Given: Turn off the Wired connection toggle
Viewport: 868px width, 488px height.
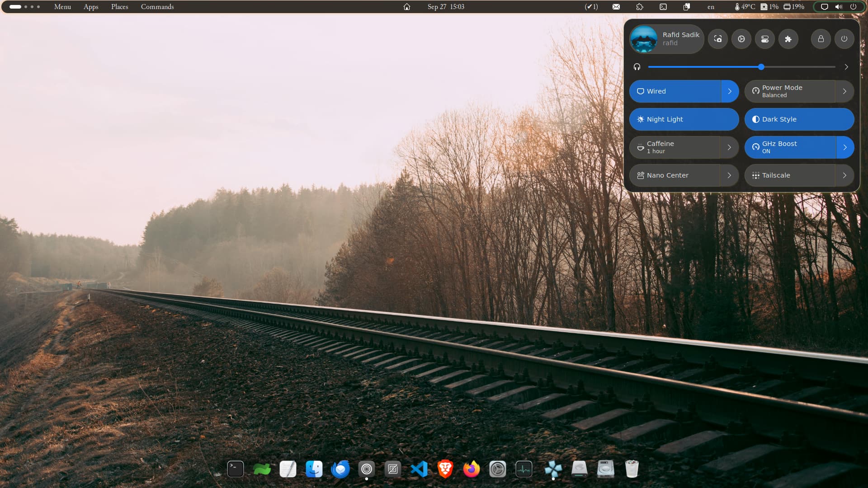Looking at the screenshot, I should (675, 91).
